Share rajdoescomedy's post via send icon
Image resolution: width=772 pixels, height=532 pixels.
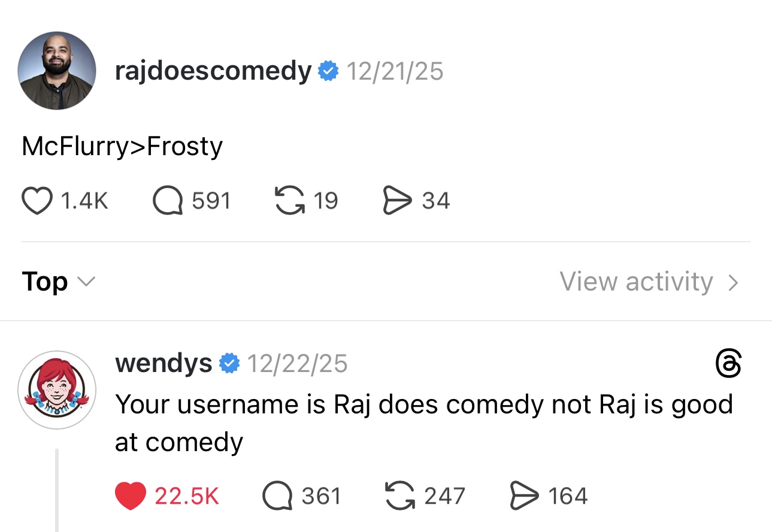pyautogui.click(x=396, y=201)
